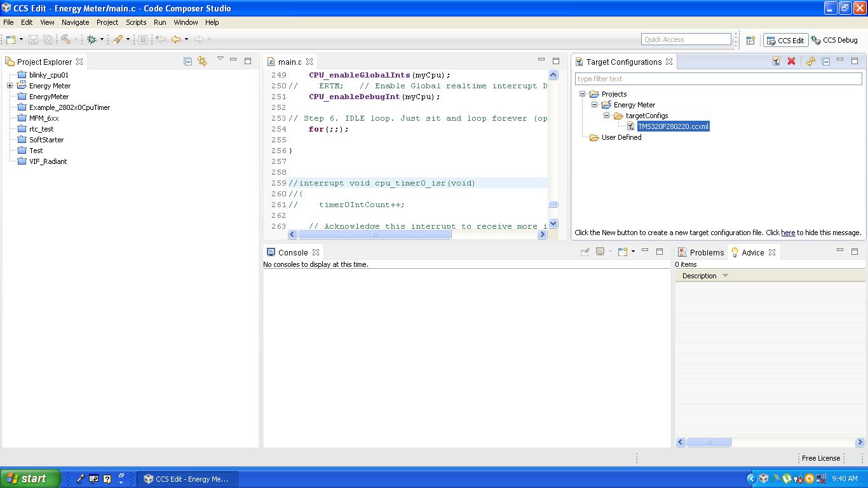Click the Quick Access field
The image size is (868, 488).
686,39
